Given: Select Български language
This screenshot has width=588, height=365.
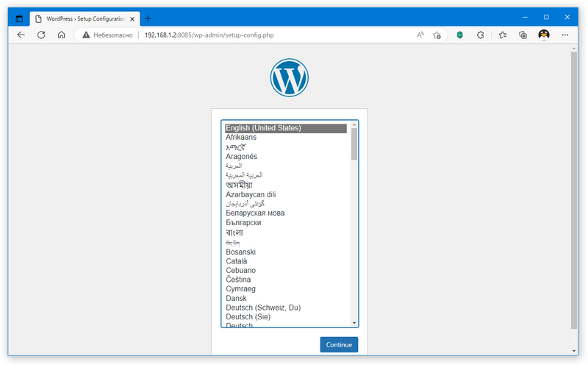Looking at the screenshot, I should 286,223.
